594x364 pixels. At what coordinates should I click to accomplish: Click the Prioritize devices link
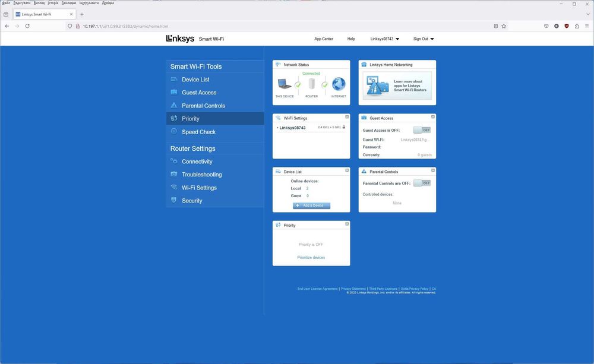311,258
